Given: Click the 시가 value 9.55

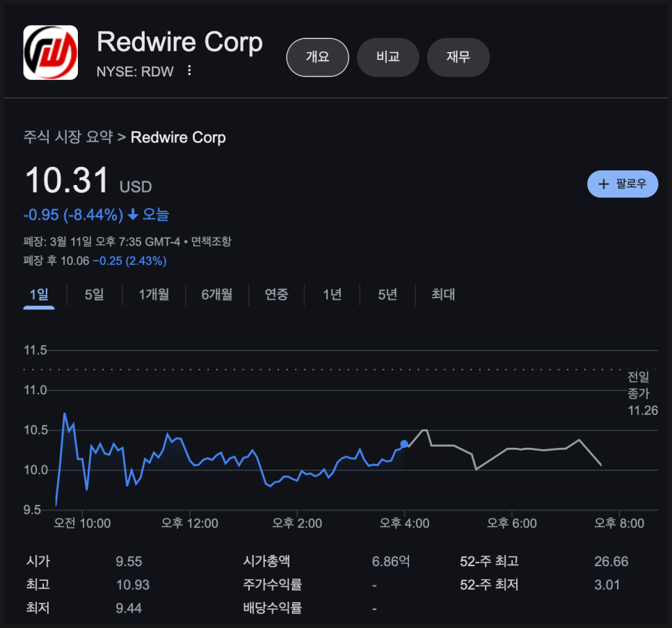Looking at the screenshot, I should pyautogui.click(x=129, y=561).
